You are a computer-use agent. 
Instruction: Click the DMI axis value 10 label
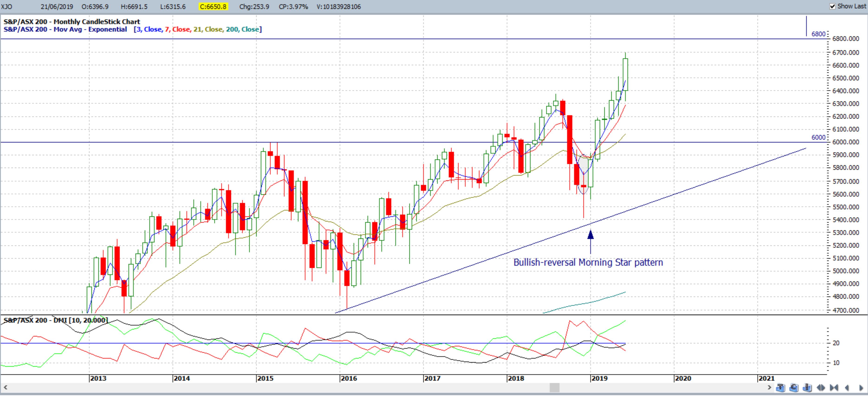836,363
